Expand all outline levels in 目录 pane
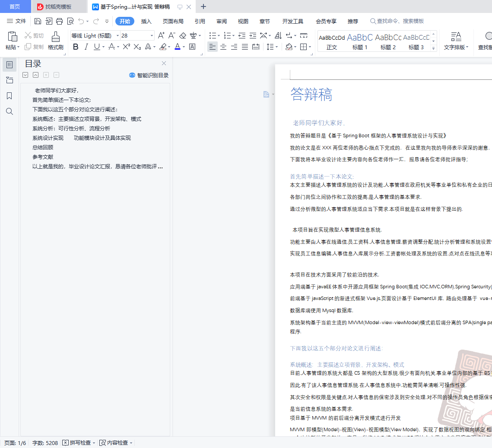 pos(25,75)
